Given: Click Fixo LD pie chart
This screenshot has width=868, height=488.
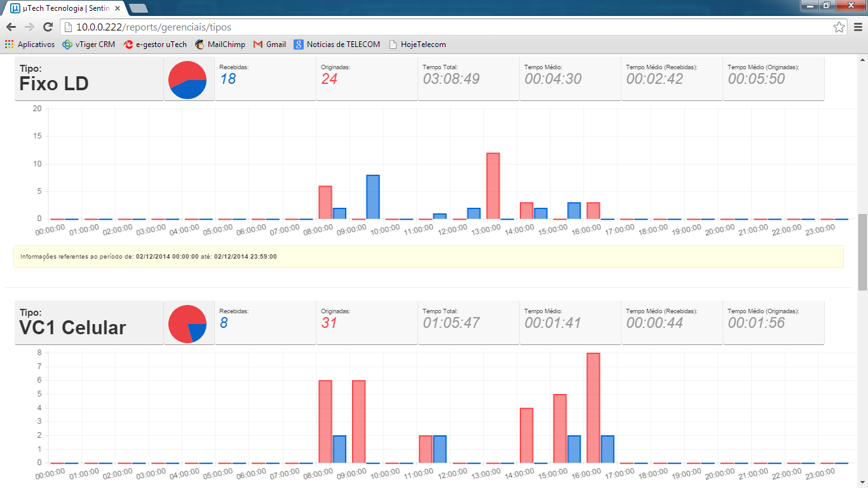Looking at the screenshot, I should 187,80.
